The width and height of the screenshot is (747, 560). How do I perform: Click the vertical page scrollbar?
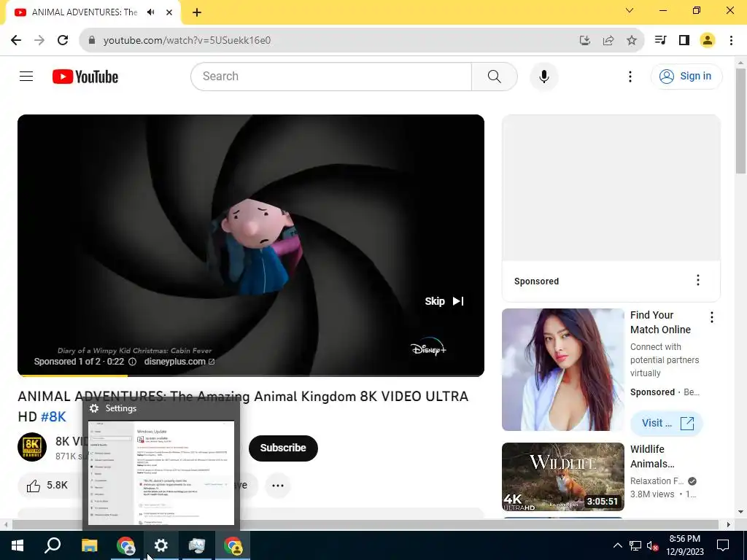tap(740, 122)
